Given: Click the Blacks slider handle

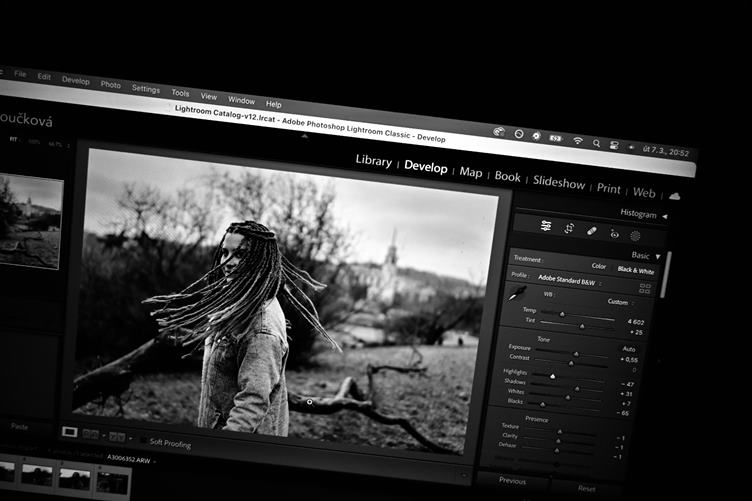Looking at the screenshot, I should click(542, 405).
